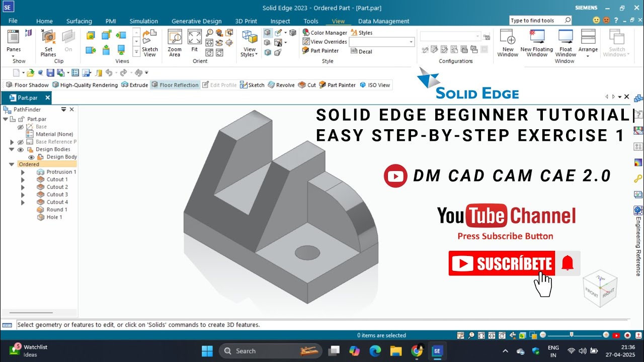This screenshot has height=362, width=644.
Task: Redo the last action
Action: [x=123, y=73]
